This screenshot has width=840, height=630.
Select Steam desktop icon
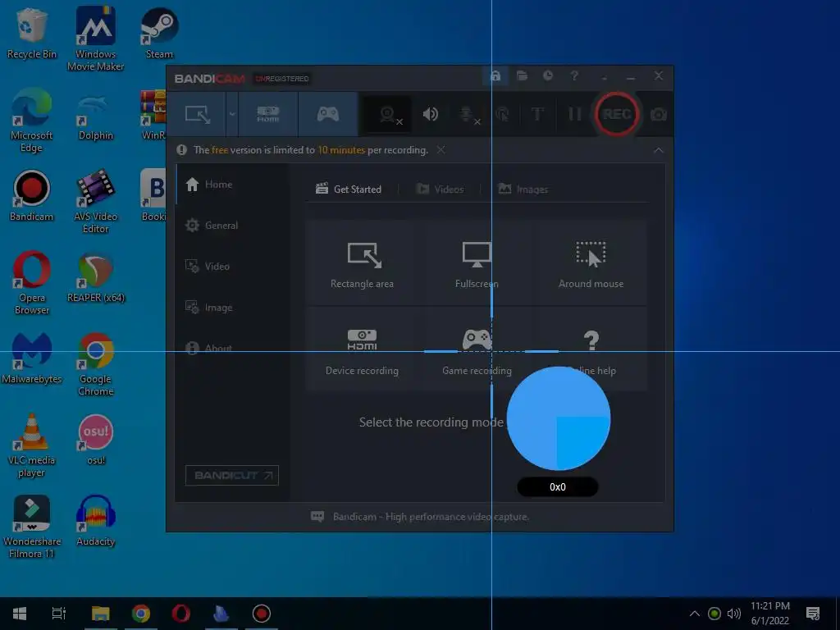click(x=159, y=33)
